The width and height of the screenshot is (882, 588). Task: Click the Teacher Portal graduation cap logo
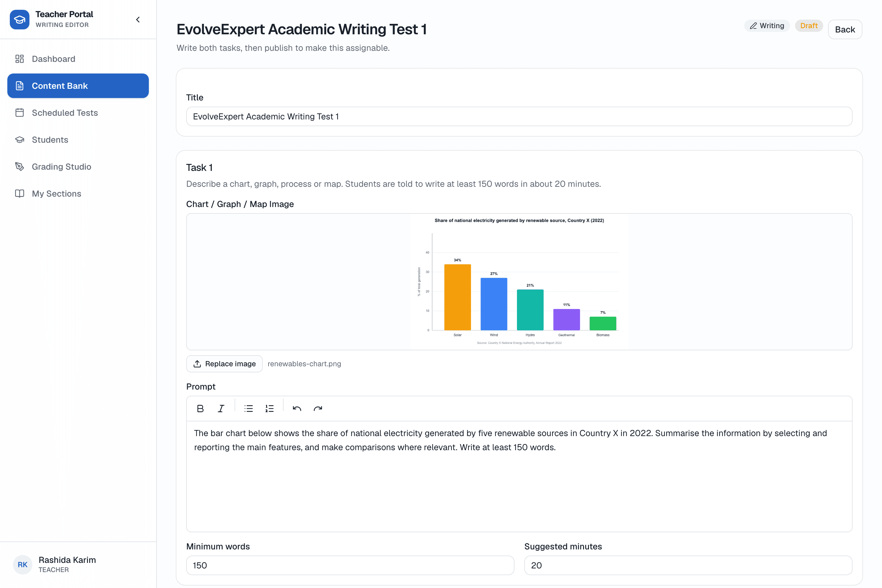click(x=20, y=20)
